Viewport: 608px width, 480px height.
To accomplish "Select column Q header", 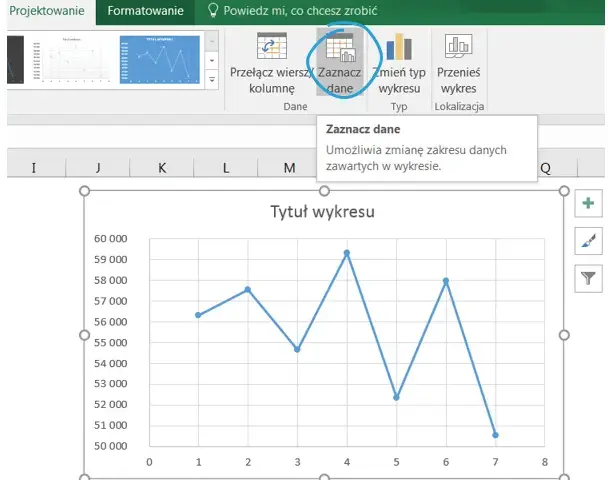I will click(546, 168).
